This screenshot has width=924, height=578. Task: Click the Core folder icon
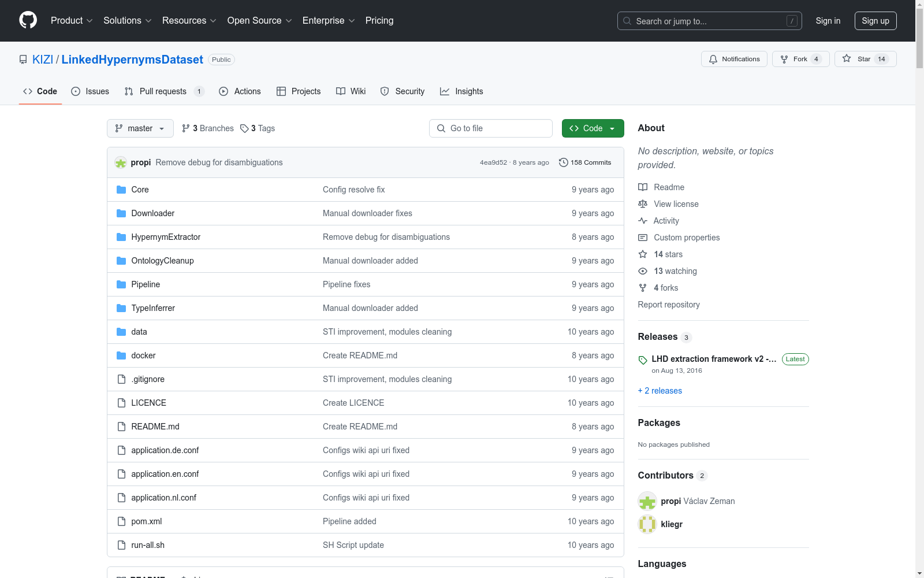pyautogui.click(x=121, y=190)
